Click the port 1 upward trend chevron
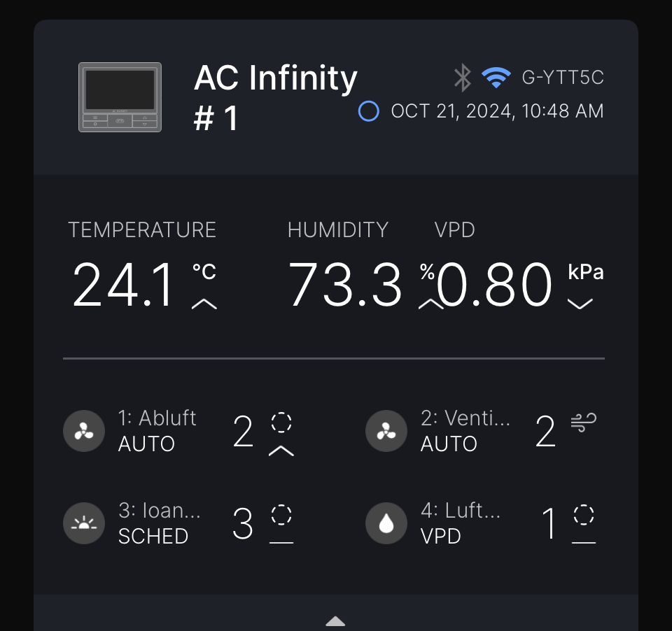The width and height of the screenshot is (672, 631). click(x=281, y=451)
